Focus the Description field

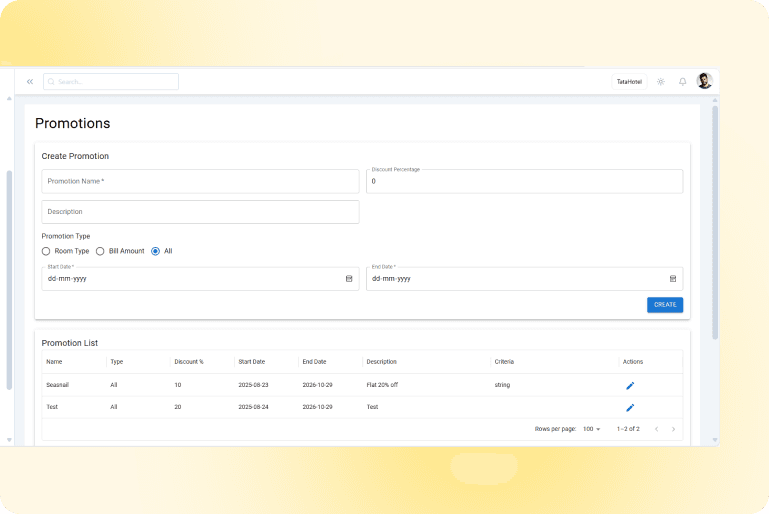(200, 212)
